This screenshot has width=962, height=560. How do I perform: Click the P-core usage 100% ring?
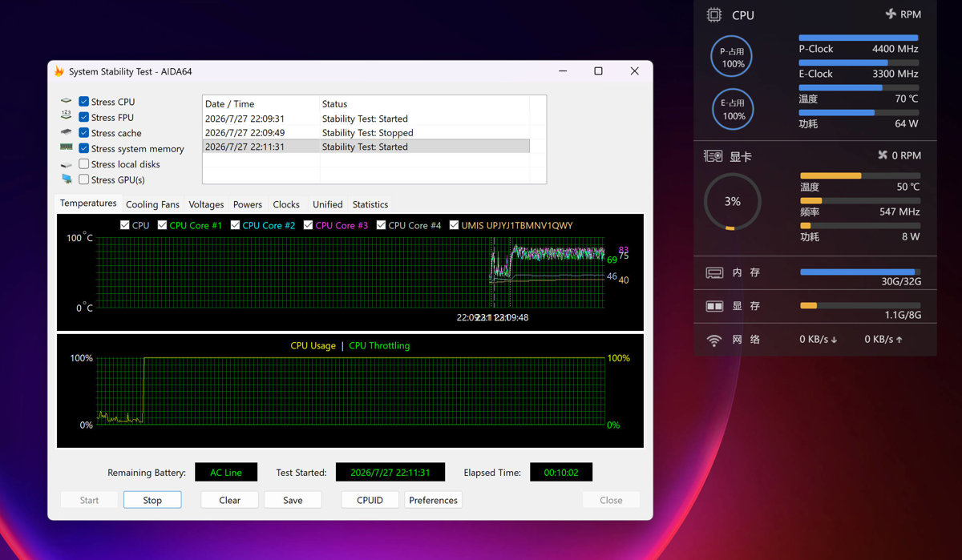pos(732,56)
